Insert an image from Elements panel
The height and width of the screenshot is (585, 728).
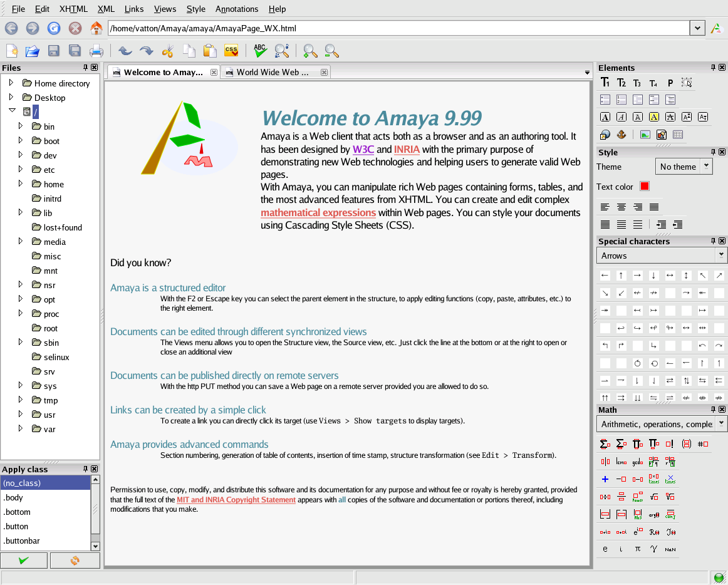point(645,135)
